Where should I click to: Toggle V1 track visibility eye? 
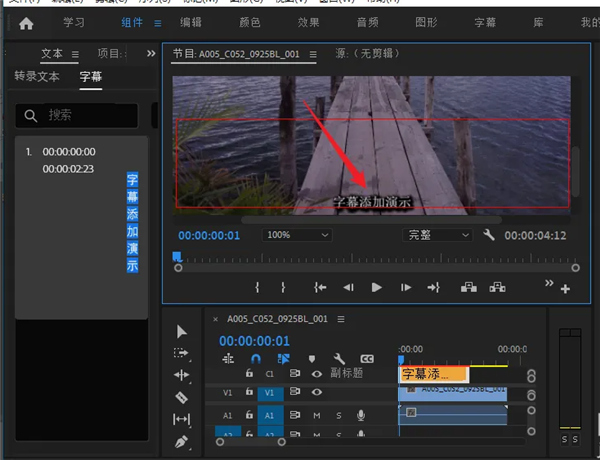(317, 393)
